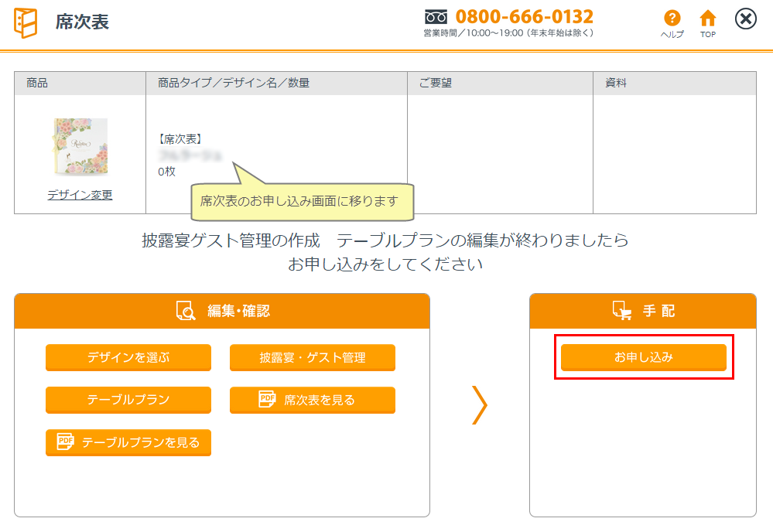Image resolution: width=773 pixels, height=532 pixels.
Task: Click the cart icon beside 手配
Action: tap(622, 311)
